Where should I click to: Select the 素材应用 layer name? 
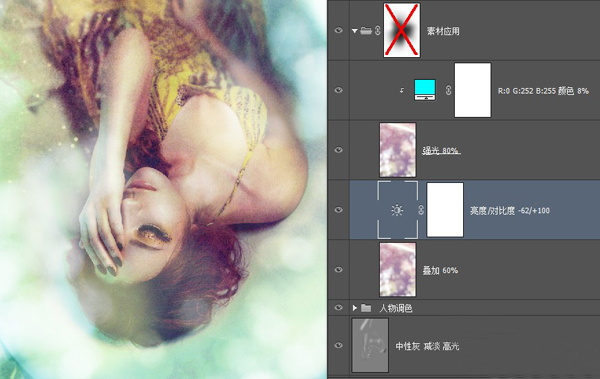[443, 31]
